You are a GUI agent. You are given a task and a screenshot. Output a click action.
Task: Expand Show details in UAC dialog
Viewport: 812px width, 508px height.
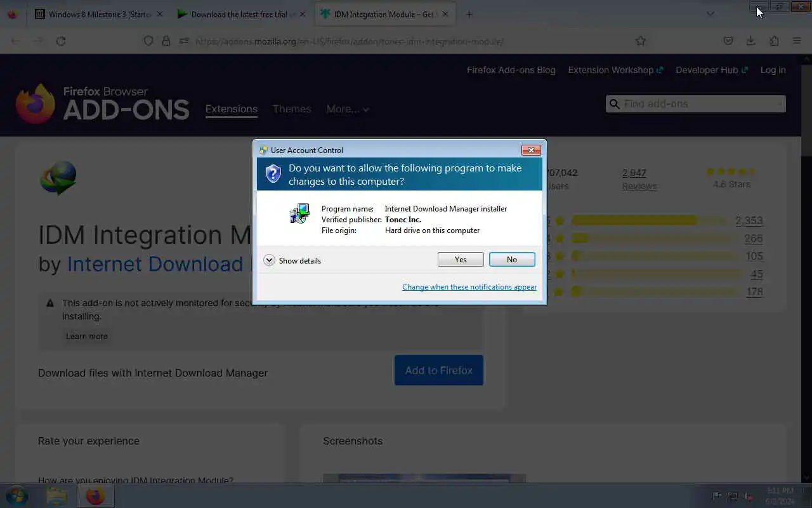click(292, 260)
